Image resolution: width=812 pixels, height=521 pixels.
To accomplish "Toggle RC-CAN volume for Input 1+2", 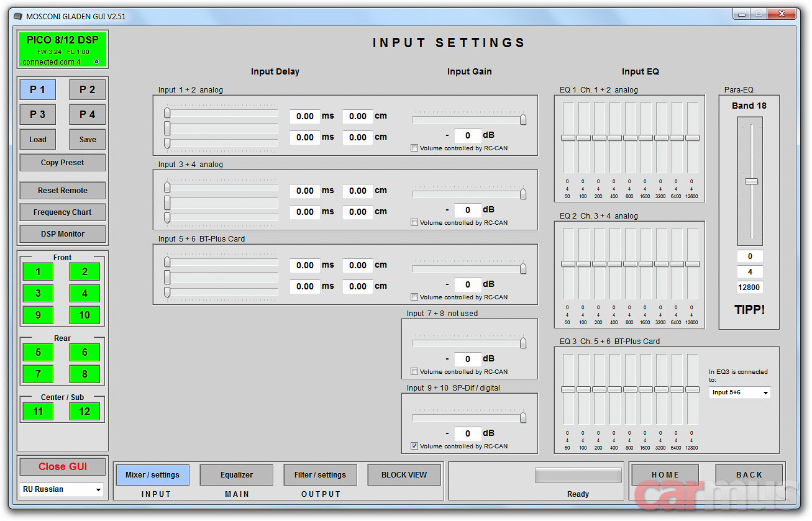I will click(x=414, y=148).
